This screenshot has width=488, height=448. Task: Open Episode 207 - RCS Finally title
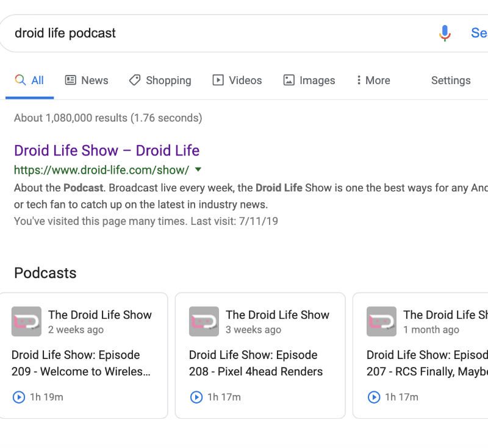[x=427, y=363]
